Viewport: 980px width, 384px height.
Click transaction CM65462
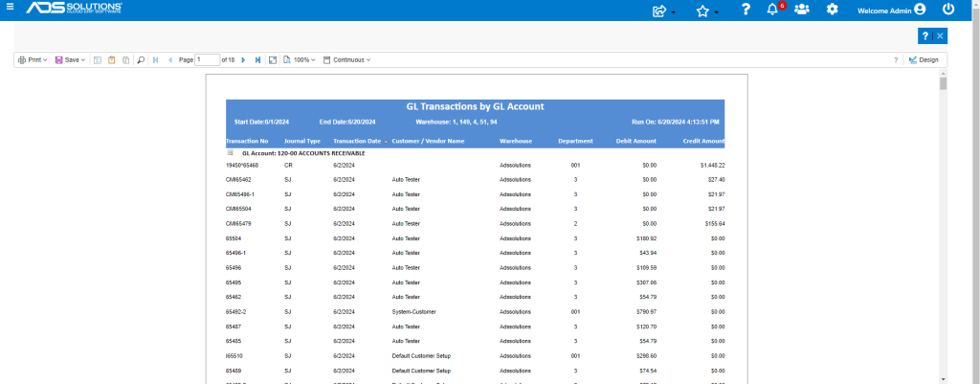[x=238, y=180]
